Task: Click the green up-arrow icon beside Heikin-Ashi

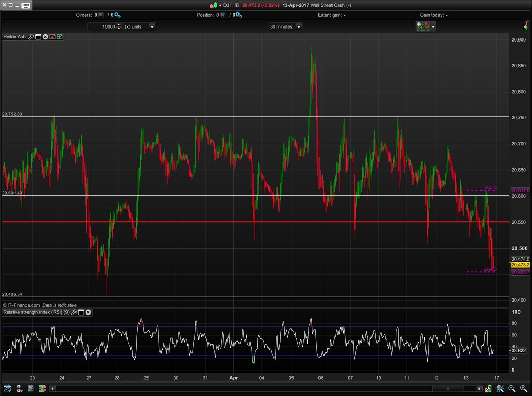Action: click(x=60, y=37)
